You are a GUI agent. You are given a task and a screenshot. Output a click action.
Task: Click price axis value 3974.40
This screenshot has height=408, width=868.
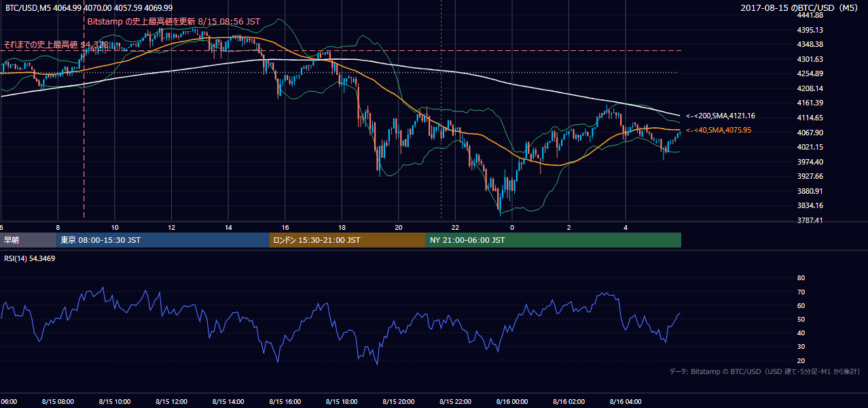[x=810, y=162]
